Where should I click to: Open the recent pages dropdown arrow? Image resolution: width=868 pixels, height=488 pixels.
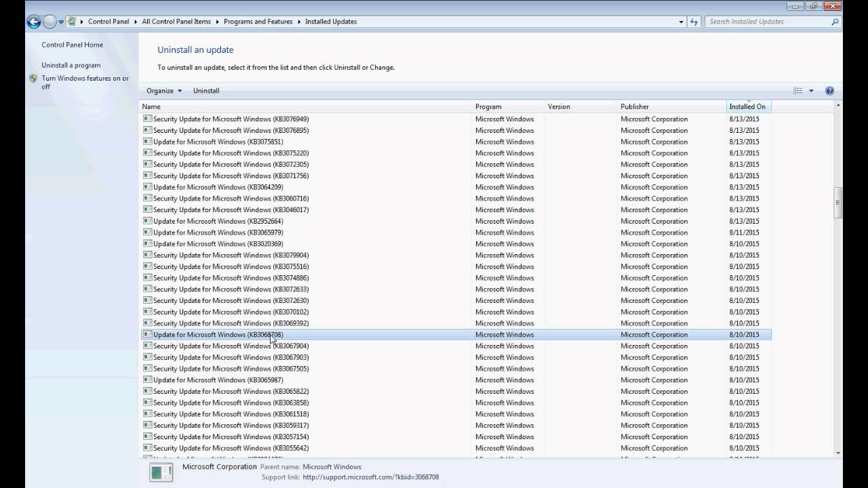coord(61,22)
